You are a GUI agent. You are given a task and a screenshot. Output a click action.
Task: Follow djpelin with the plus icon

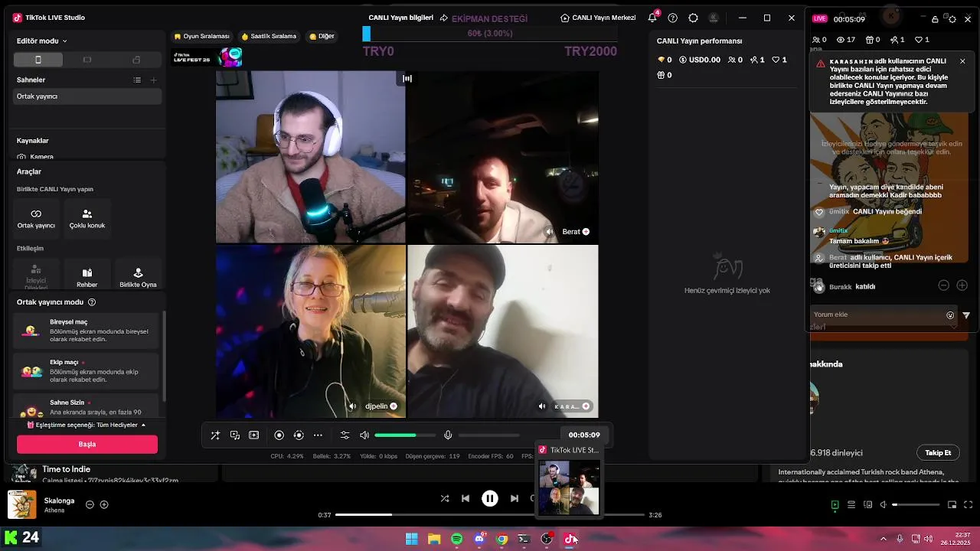pos(394,406)
